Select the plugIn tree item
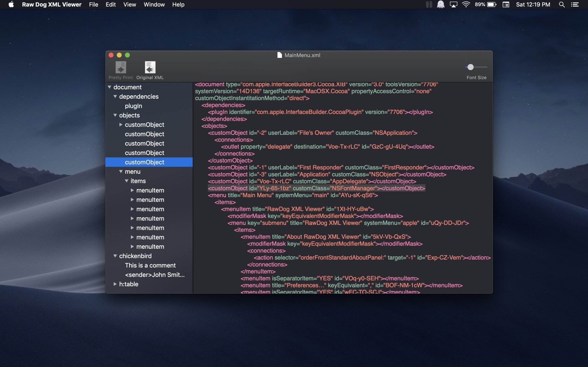This screenshot has width=588, height=367. [x=134, y=106]
